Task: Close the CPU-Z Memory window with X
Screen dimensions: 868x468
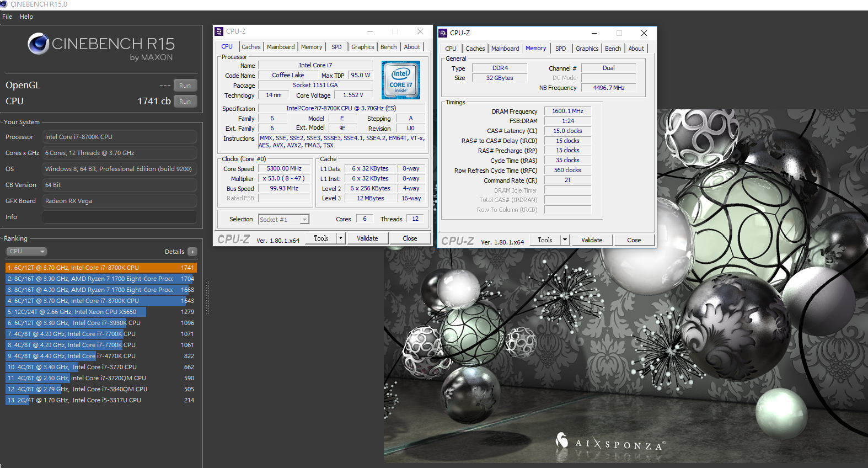Action: click(x=644, y=33)
